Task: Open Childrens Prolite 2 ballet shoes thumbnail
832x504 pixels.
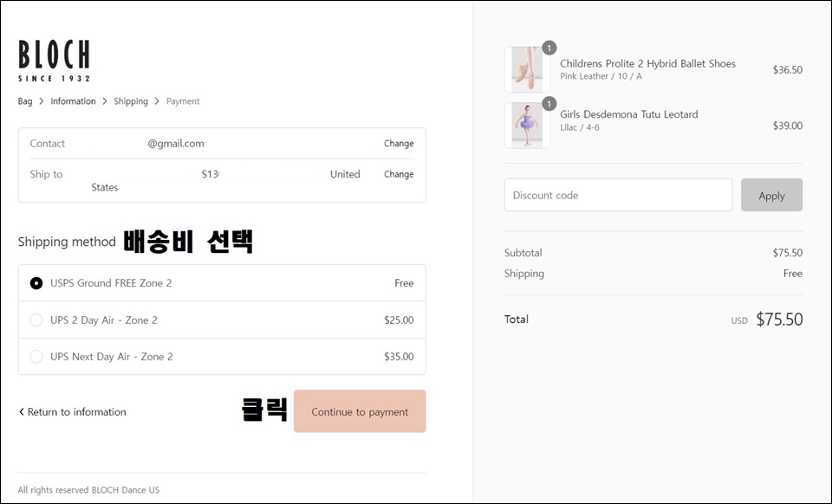Action: tap(527, 69)
